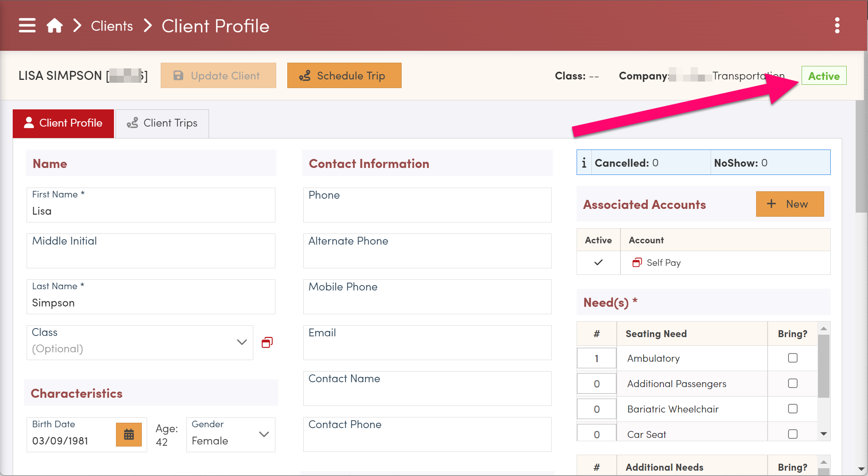Image resolution: width=868 pixels, height=476 pixels.
Task: Check Bring for Additional Passengers
Action: pyautogui.click(x=793, y=383)
